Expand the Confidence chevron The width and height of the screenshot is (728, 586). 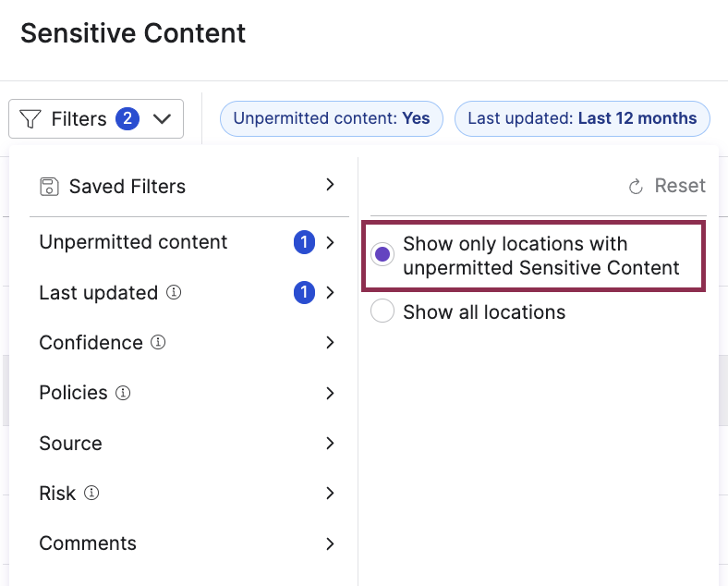(x=330, y=343)
